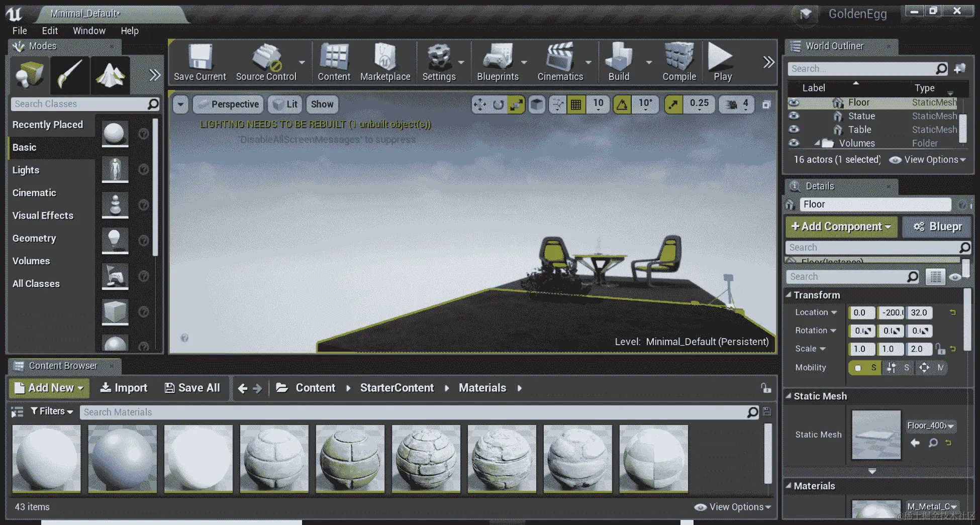
Task: Open Source Control from the toolbar
Action: pyautogui.click(x=266, y=62)
